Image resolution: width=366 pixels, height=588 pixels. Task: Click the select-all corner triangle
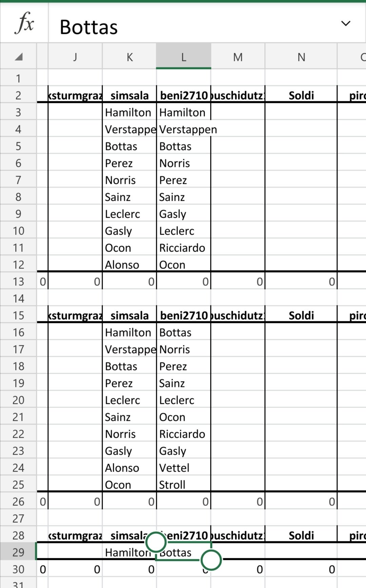point(19,57)
